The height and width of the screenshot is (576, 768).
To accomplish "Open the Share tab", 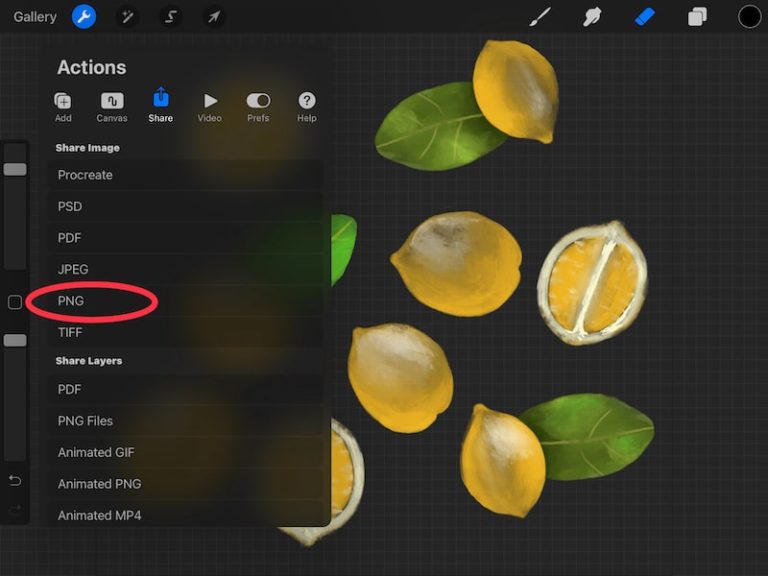I will click(161, 105).
